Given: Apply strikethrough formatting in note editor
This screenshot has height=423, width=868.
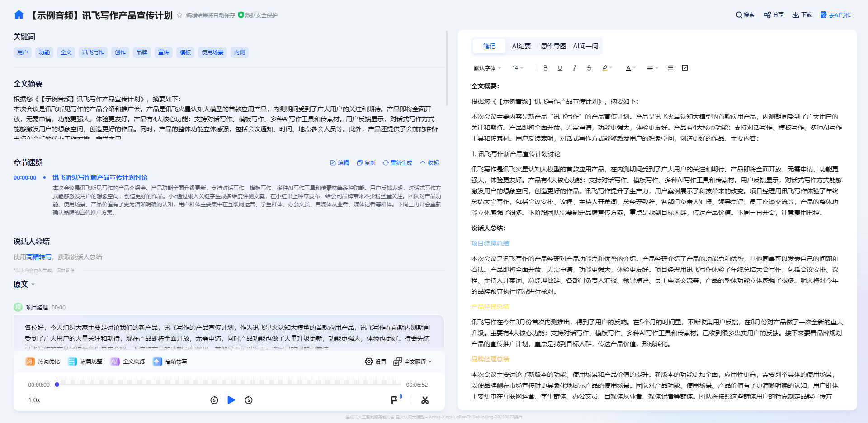Looking at the screenshot, I should coord(589,68).
